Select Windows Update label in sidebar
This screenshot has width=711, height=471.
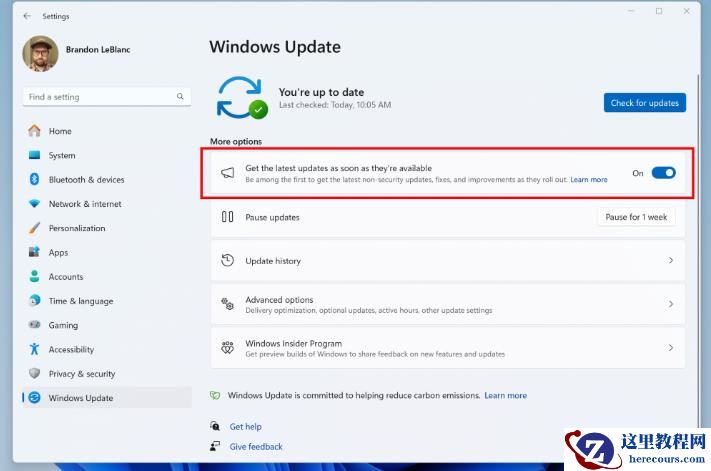click(81, 398)
